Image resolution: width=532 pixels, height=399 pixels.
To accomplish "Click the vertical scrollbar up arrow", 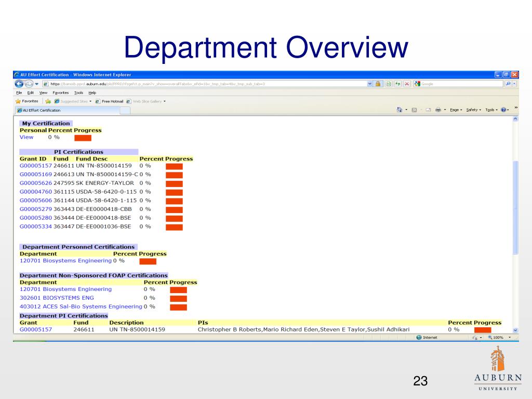I will pyautogui.click(x=515, y=119).
